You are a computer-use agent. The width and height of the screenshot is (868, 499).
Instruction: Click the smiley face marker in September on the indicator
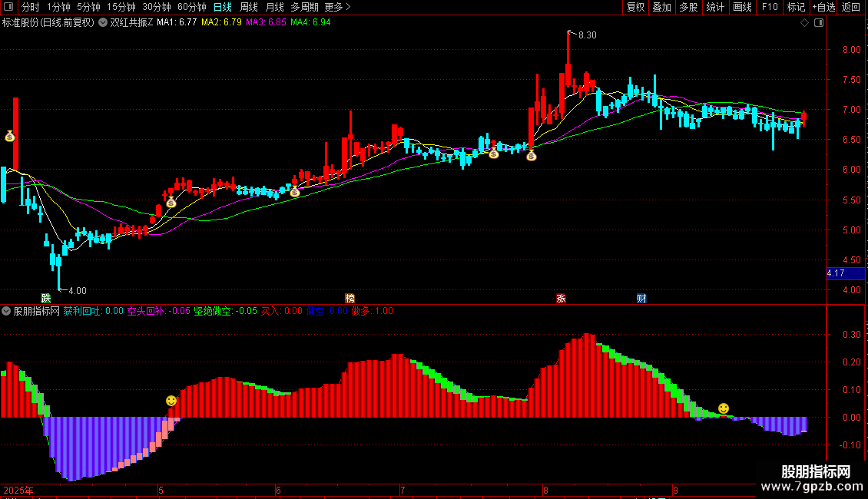coord(724,408)
